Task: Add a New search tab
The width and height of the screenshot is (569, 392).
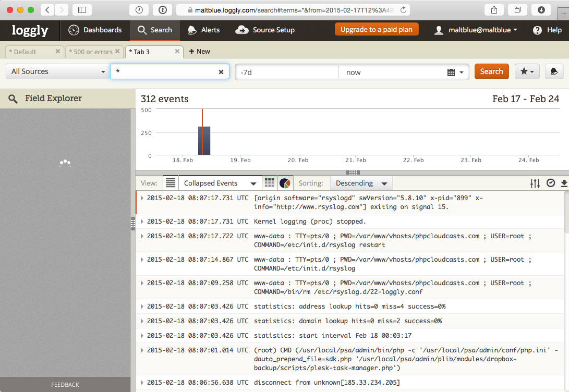Action: pyautogui.click(x=200, y=52)
